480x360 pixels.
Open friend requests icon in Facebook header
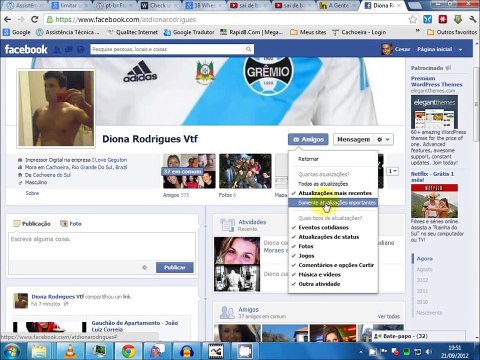tap(57, 49)
